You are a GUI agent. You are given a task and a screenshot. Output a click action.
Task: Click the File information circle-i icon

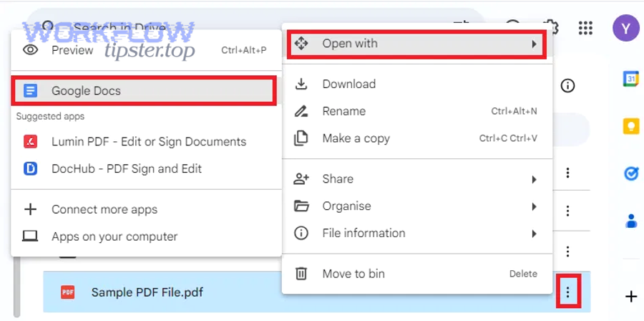(x=301, y=233)
